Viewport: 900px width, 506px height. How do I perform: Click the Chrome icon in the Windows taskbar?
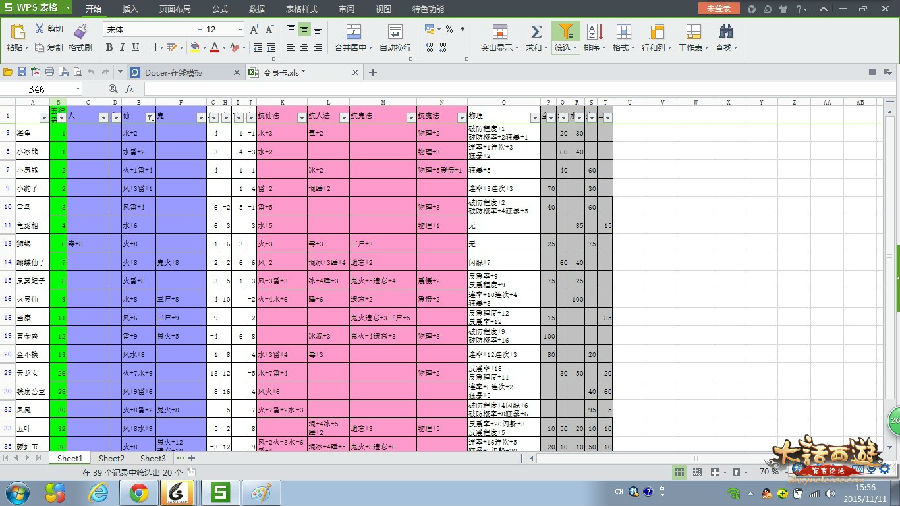pos(139,492)
